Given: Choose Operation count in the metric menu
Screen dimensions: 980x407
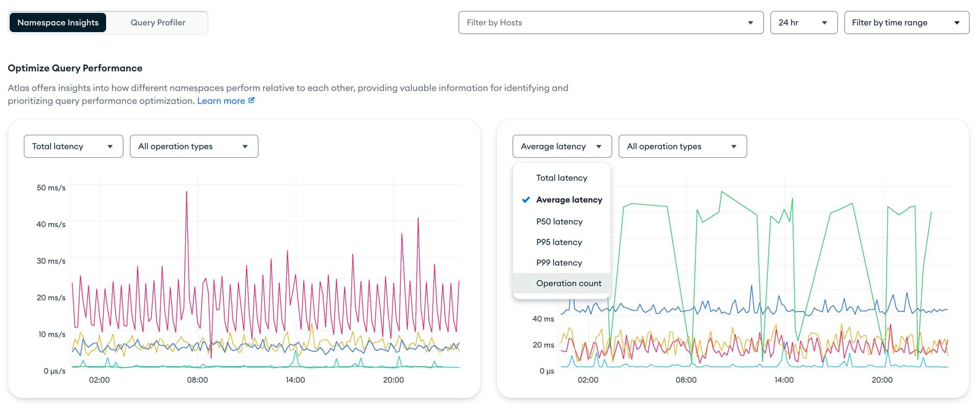Looking at the screenshot, I should click(x=568, y=283).
